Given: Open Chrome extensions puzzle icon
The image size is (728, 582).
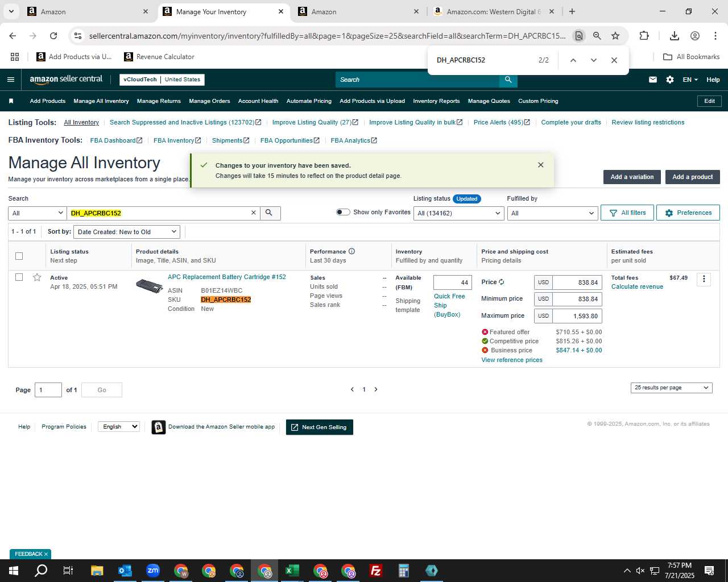Looking at the screenshot, I should click(x=644, y=36).
